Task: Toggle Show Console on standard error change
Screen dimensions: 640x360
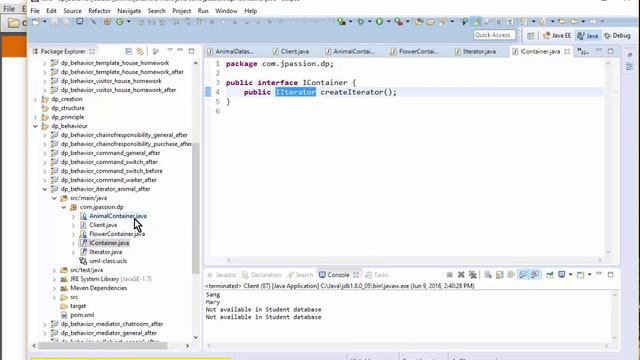Action: click(x=535, y=275)
